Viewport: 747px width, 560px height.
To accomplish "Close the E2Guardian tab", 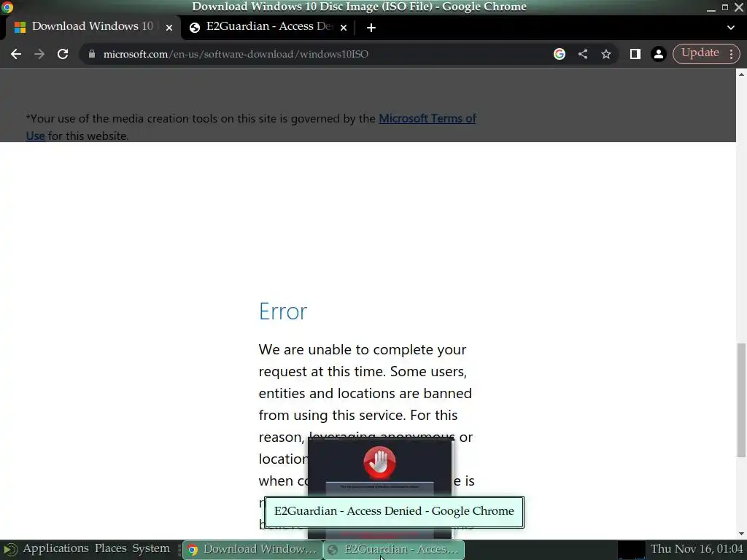I will (344, 28).
